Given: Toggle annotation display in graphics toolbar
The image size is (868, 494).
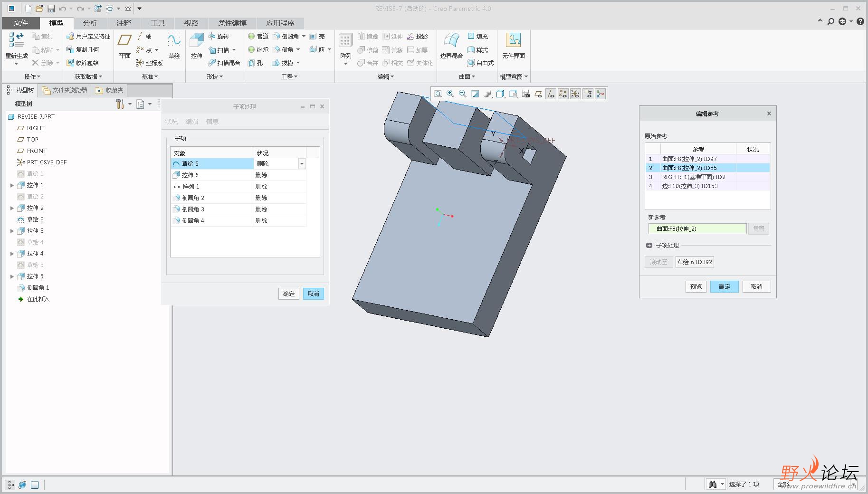Looking at the screenshot, I should [x=588, y=94].
